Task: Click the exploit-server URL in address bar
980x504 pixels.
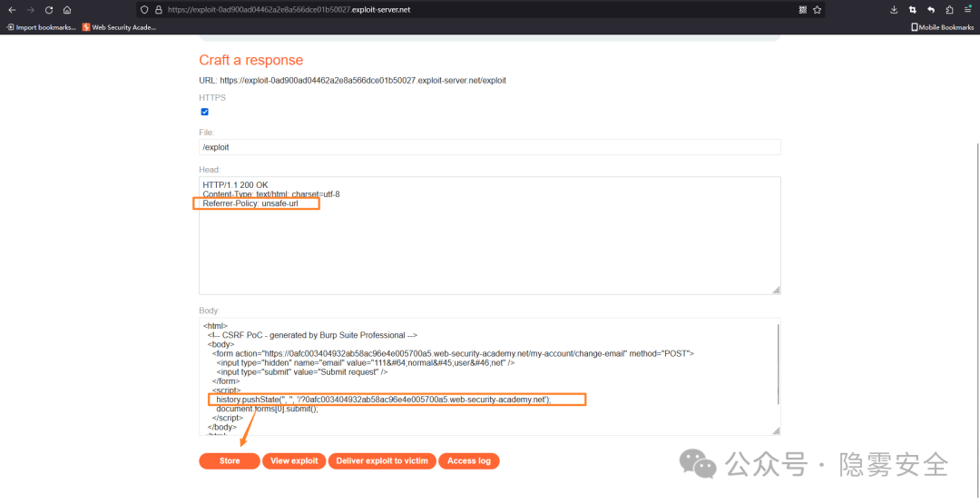Action: tap(289, 10)
